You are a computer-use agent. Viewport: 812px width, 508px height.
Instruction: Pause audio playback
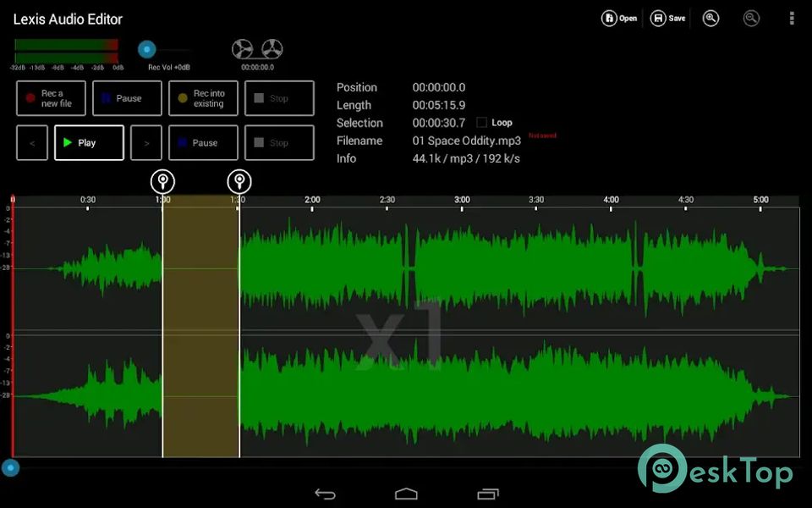203,142
